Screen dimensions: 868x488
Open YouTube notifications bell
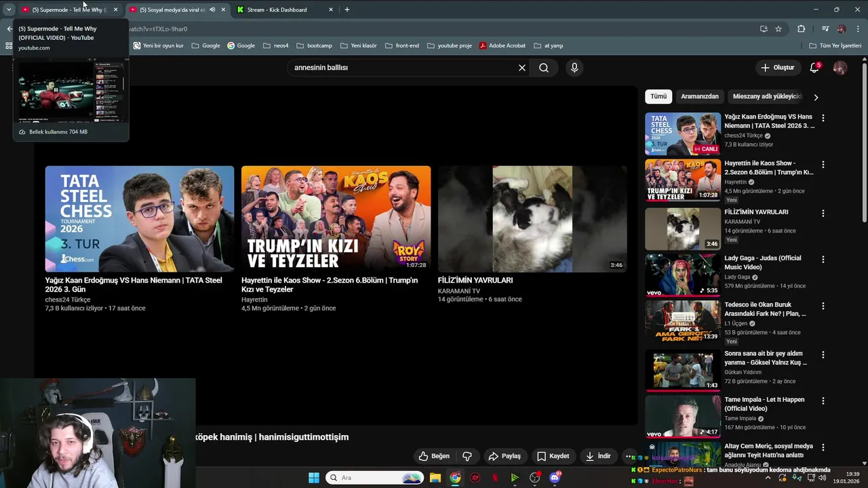pyautogui.click(x=814, y=68)
